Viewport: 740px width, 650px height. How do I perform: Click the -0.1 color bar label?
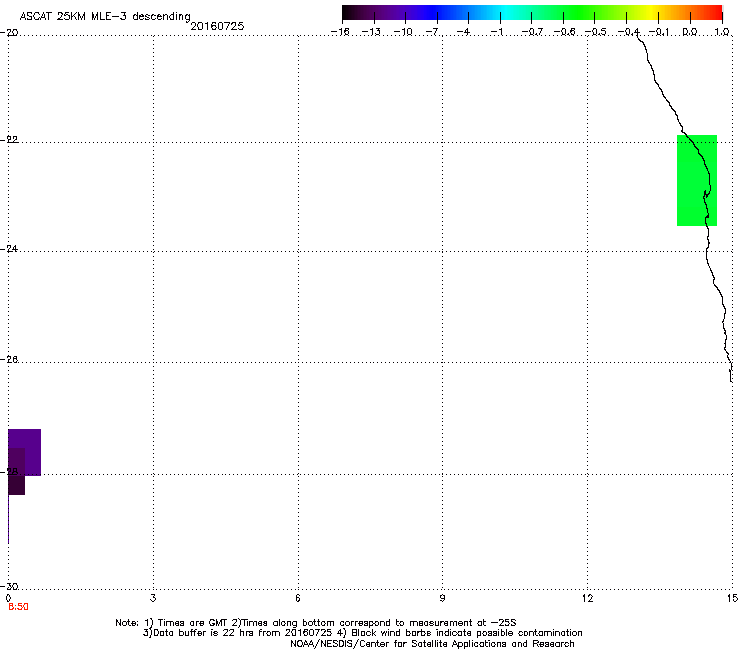[x=659, y=32]
